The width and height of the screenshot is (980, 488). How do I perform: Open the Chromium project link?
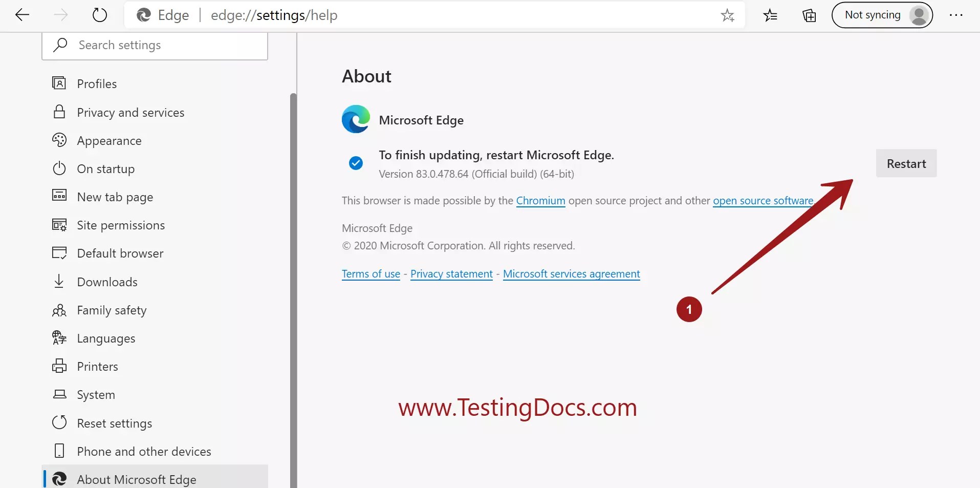tap(540, 201)
